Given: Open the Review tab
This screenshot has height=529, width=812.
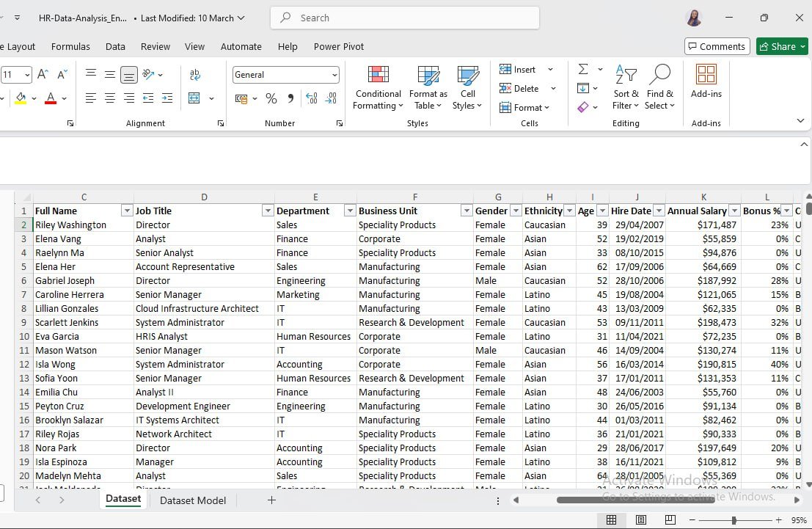Looking at the screenshot, I should coord(156,47).
